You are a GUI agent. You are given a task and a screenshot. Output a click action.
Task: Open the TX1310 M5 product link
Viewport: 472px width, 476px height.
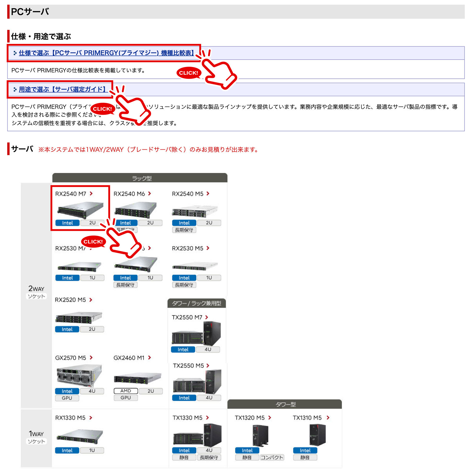pos(307,418)
